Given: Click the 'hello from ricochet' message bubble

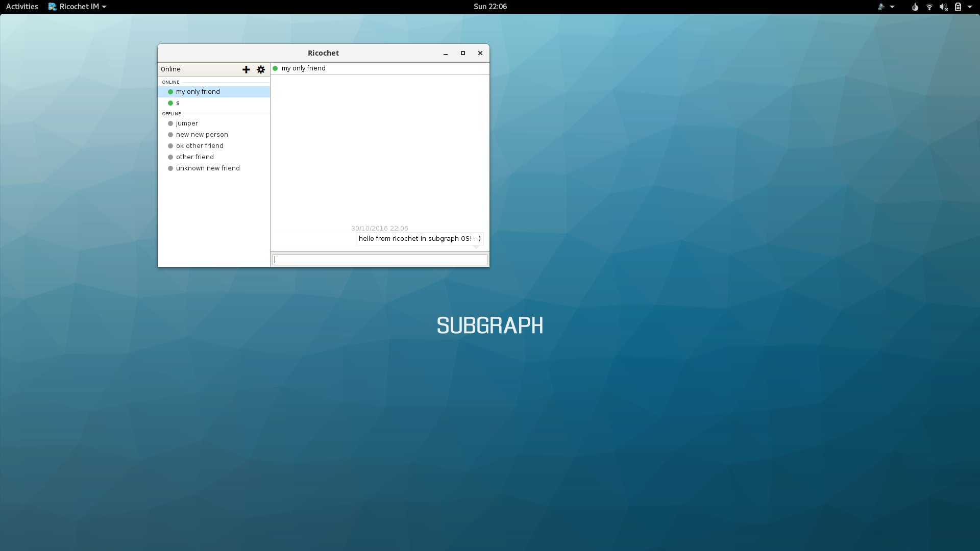Looking at the screenshot, I should coord(420,239).
